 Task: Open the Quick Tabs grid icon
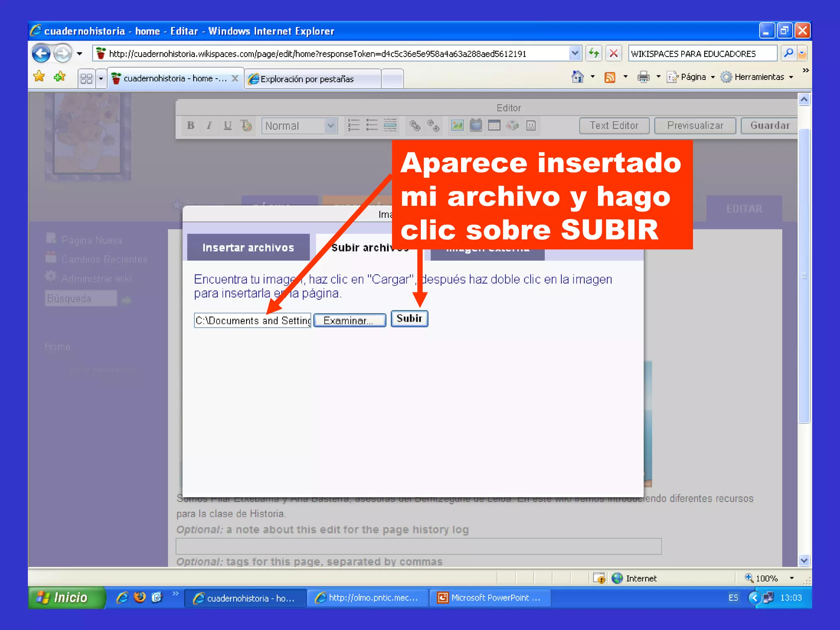(87, 78)
